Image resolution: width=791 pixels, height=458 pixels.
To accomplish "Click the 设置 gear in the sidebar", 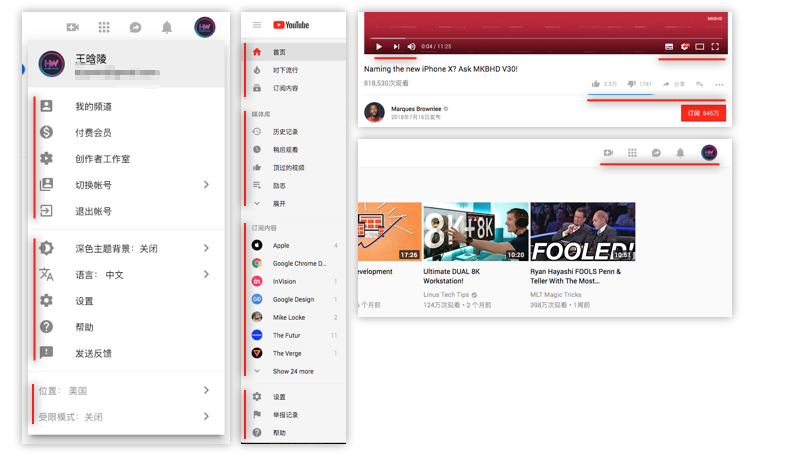I will tap(257, 396).
